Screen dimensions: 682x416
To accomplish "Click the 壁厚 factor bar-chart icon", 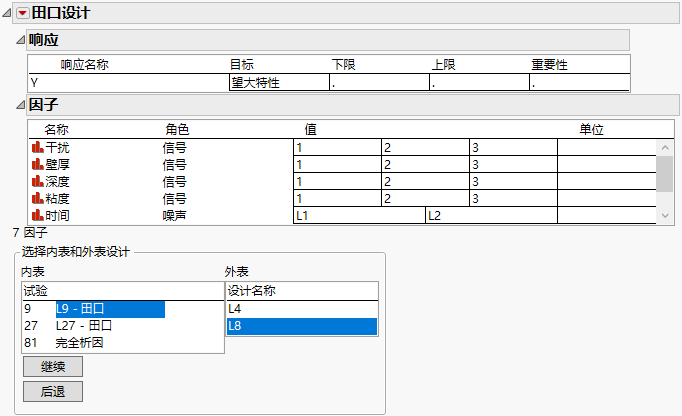I will point(37,164).
